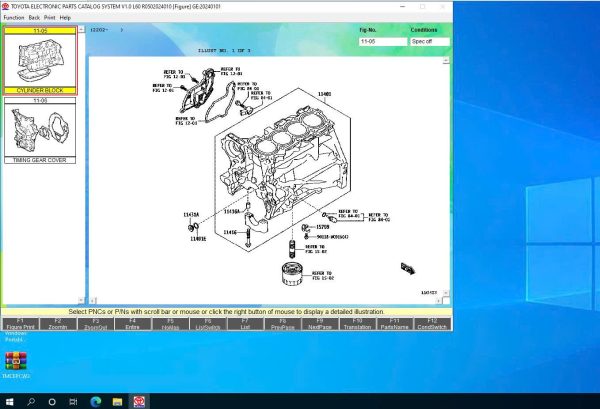This screenshot has width=600, height=409.
Task: Click the thumbnail panel scroll down arrow
Action: pyautogui.click(x=81, y=300)
